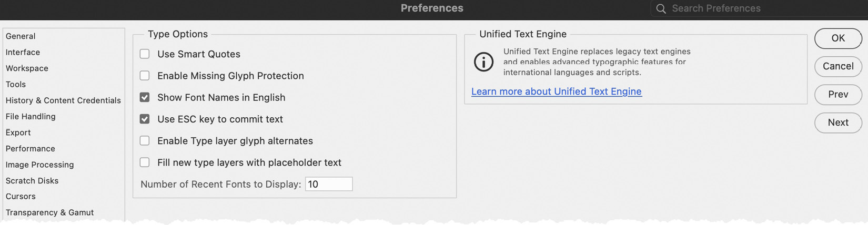The width and height of the screenshot is (868, 225).
Task: Click Cancel to dismiss Preferences
Action: [x=838, y=66]
